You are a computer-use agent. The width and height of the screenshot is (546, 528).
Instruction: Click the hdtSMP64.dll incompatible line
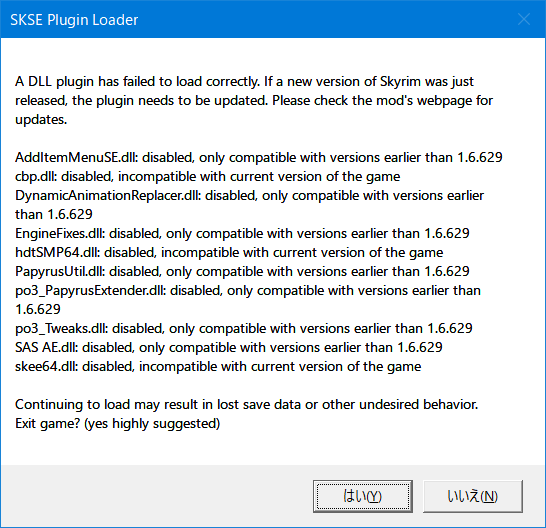(x=229, y=253)
